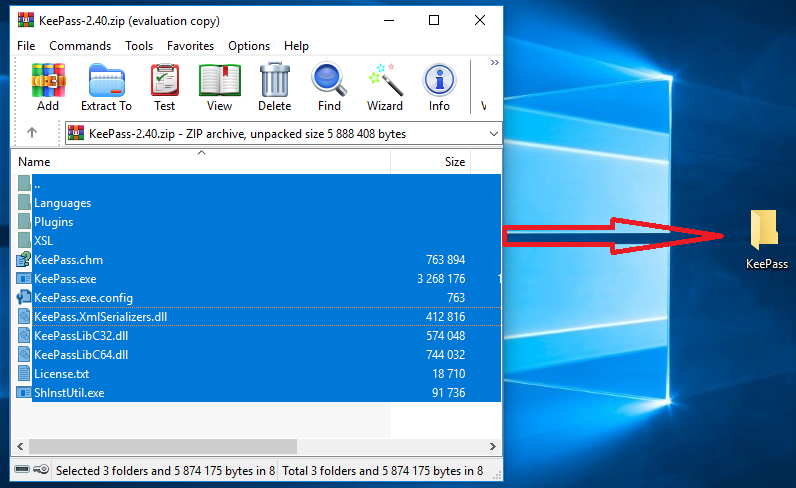Open the Options menu
The image size is (796, 488).
click(x=249, y=46)
